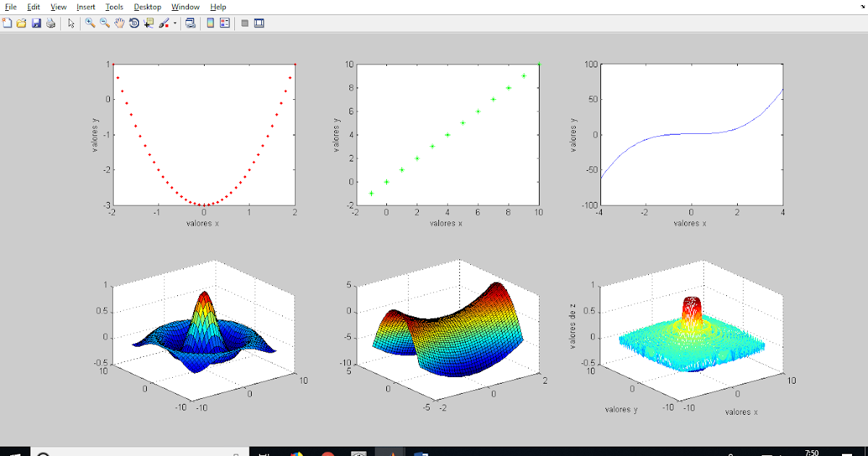
Task: Insert a Colorbar from the toolbar
Action: pyautogui.click(x=210, y=22)
